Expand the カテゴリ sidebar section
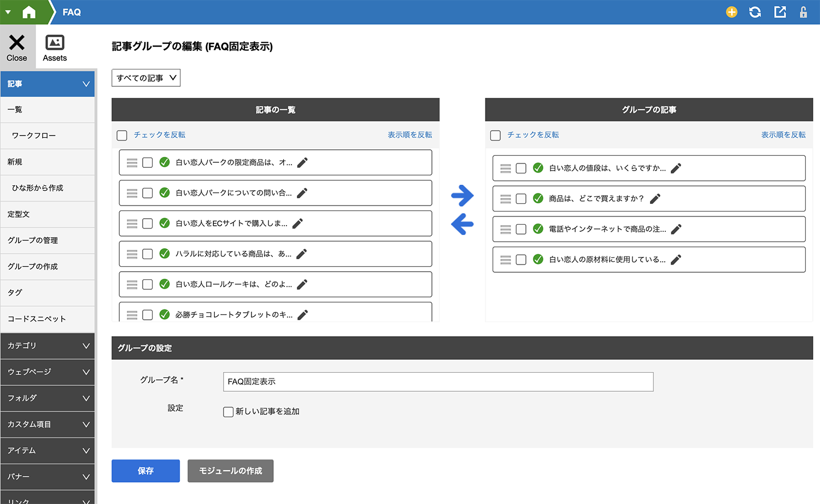This screenshot has width=820, height=504. coord(48,345)
